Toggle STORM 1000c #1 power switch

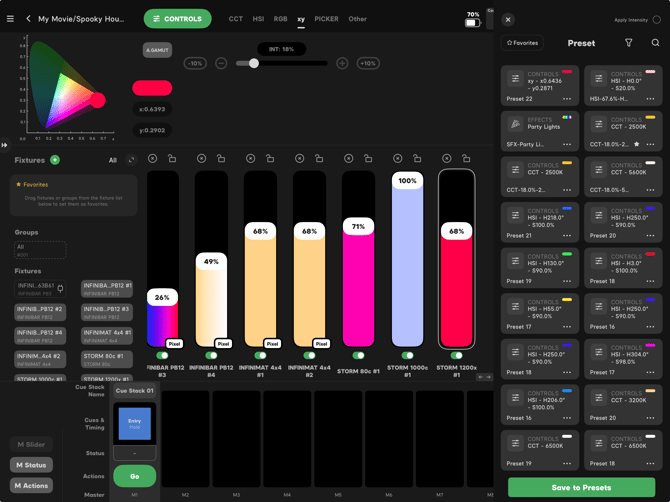click(x=407, y=355)
